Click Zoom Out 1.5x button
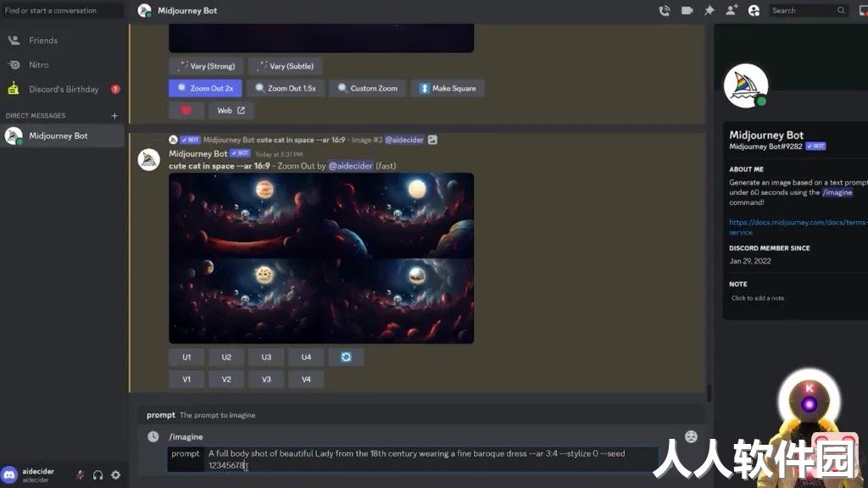 click(x=286, y=88)
